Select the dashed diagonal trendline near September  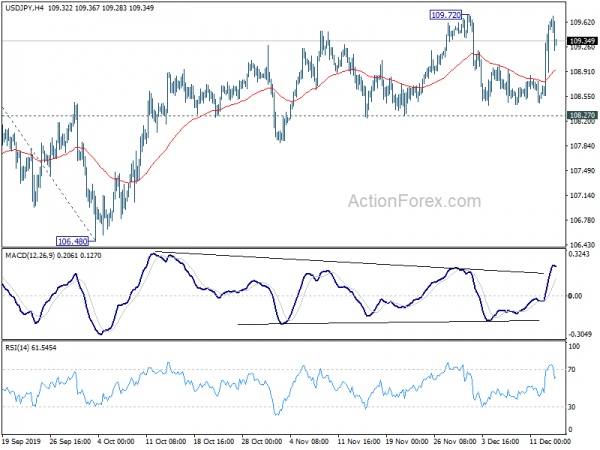[x=48, y=174]
